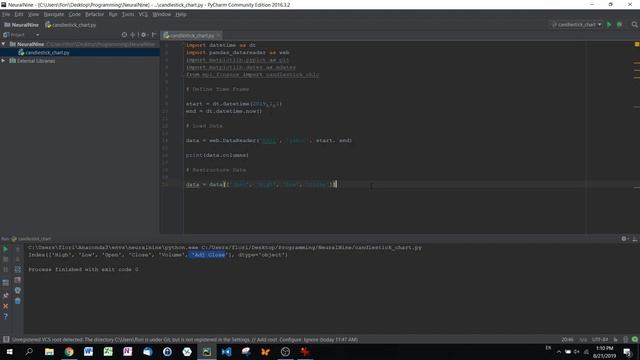640x360 pixels.
Task: Toggle scroll to end in Run console
Action: (18, 280)
